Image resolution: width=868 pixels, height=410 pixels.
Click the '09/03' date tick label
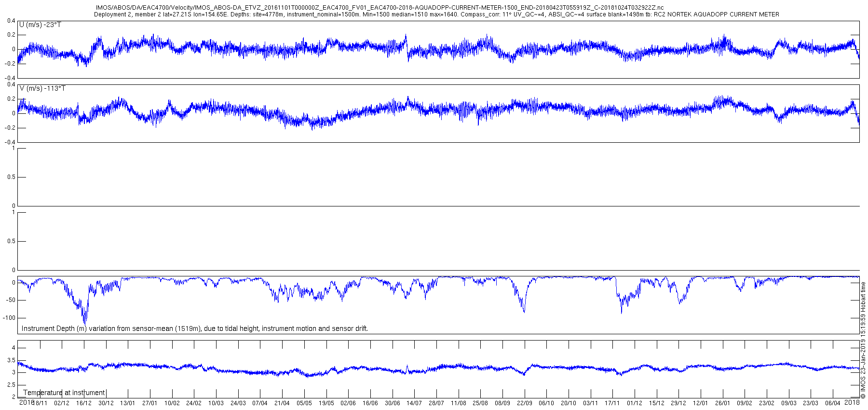tap(789, 403)
